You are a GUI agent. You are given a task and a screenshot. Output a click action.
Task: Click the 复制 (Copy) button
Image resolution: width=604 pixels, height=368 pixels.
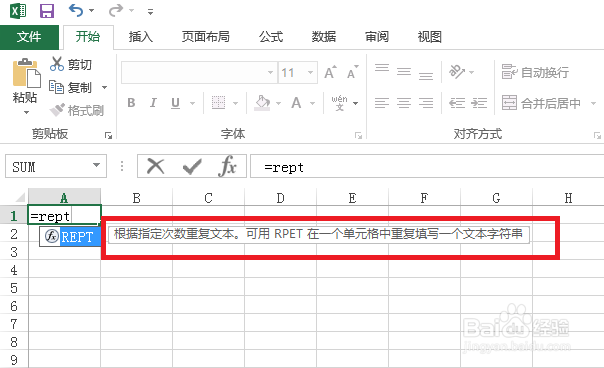tap(71, 87)
